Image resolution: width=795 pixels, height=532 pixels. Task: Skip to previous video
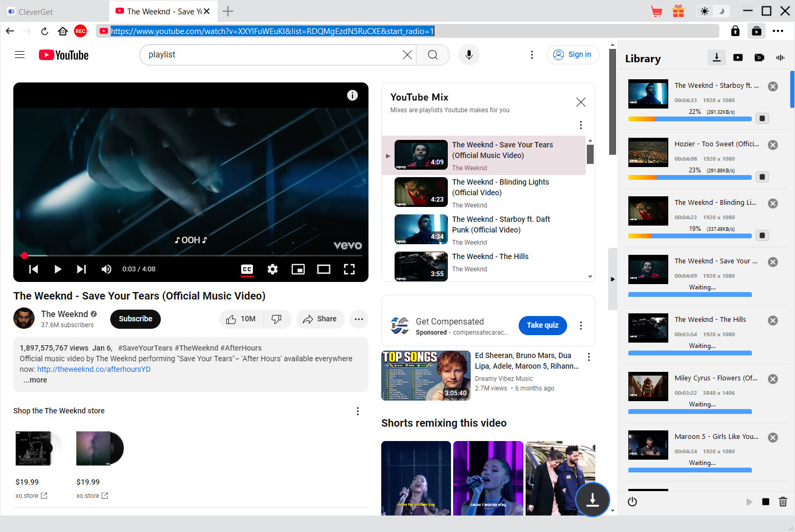pos(34,269)
